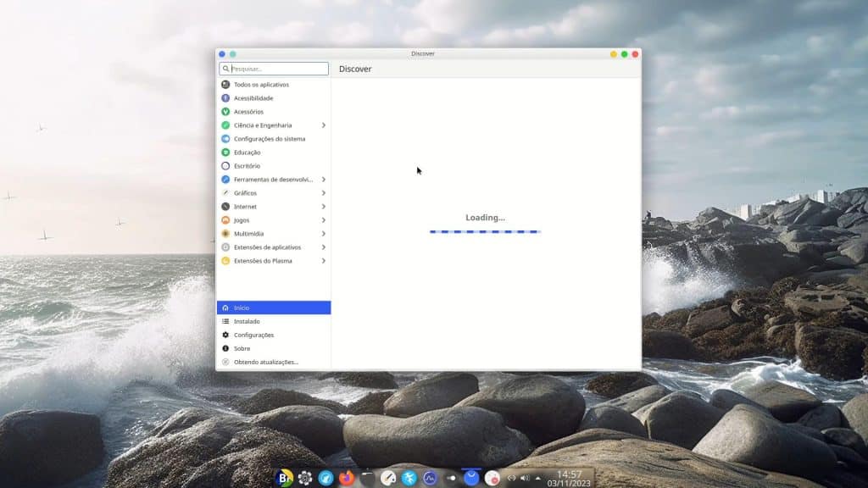The width and height of the screenshot is (868, 488).
Task: Expand the Extensões do Plasma category
Action: click(323, 260)
